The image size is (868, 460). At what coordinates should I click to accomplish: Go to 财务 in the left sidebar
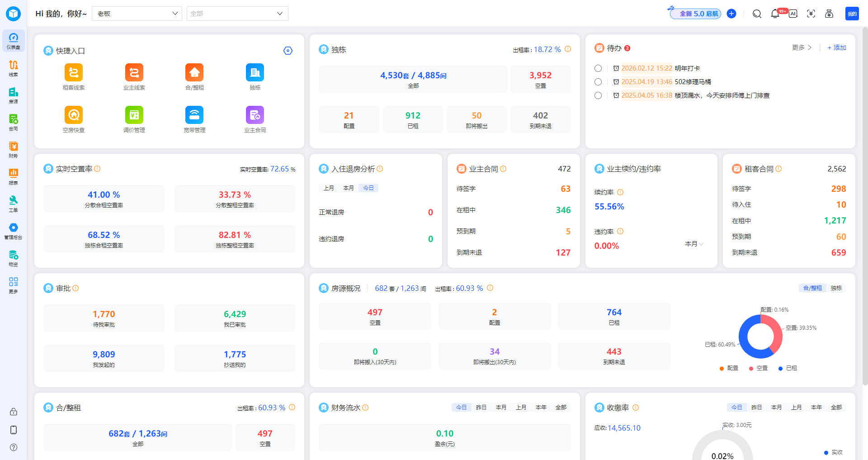[14, 149]
